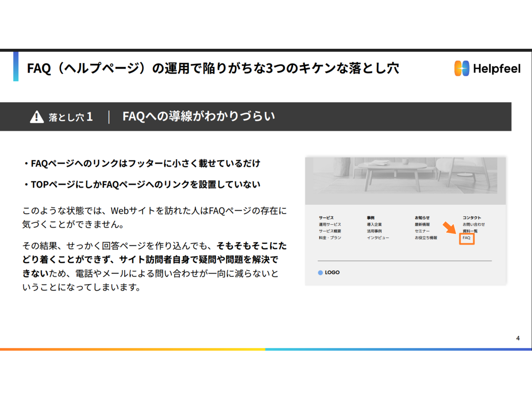
Task: Click the warning triangle icon
Action: (36, 117)
